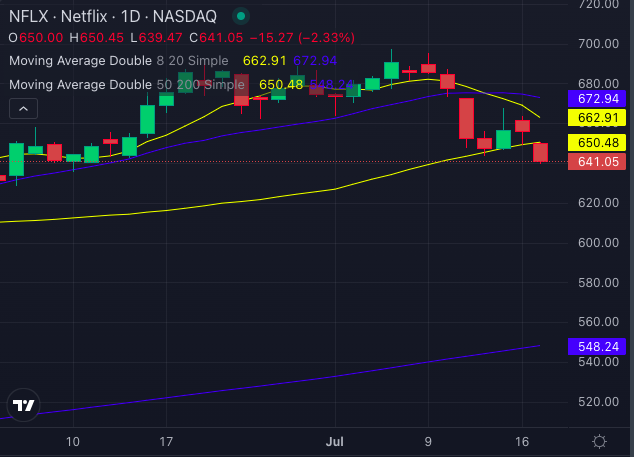Click the 641.05 red current price label
The height and width of the screenshot is (457, 634).
597,162
